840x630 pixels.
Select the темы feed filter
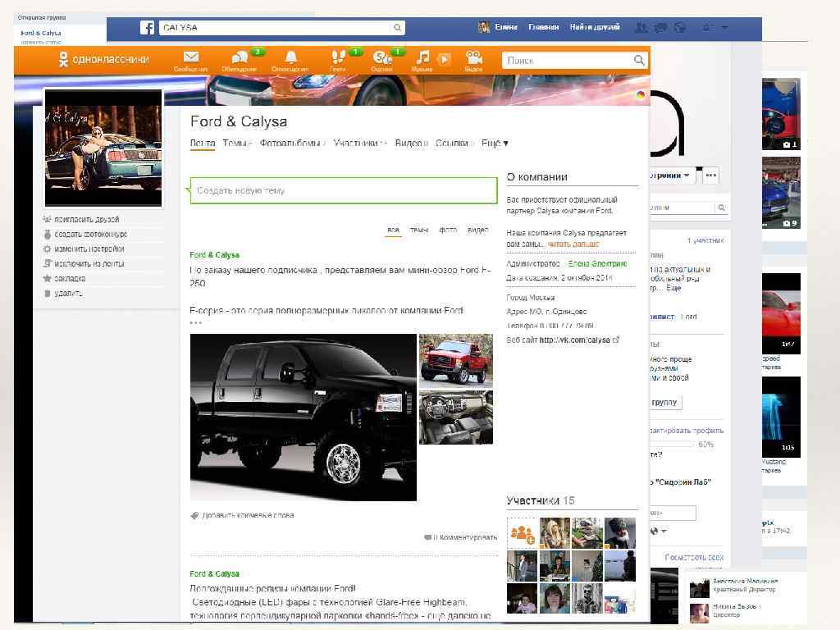pyautogui.click(x=419, y=230)
